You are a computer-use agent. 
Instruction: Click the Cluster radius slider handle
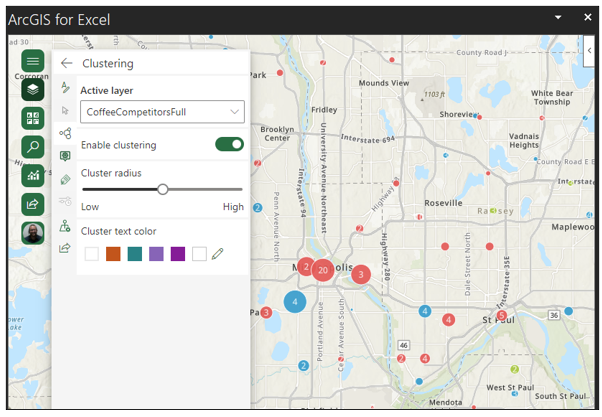pyautogui.click(x=162, y=189)
